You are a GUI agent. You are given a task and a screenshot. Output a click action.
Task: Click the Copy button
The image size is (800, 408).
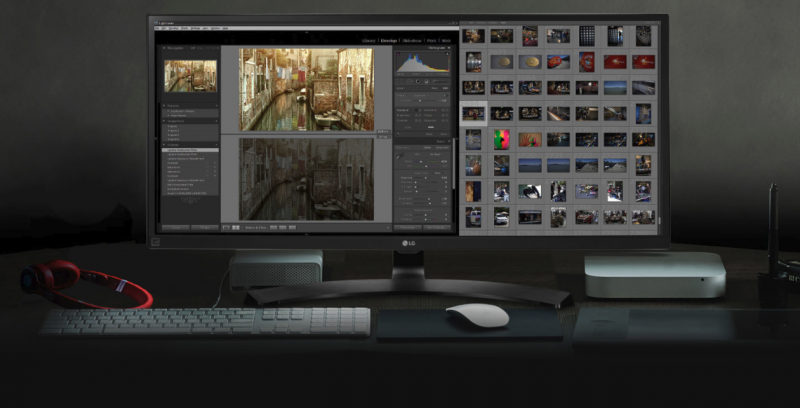click(176, 227)
